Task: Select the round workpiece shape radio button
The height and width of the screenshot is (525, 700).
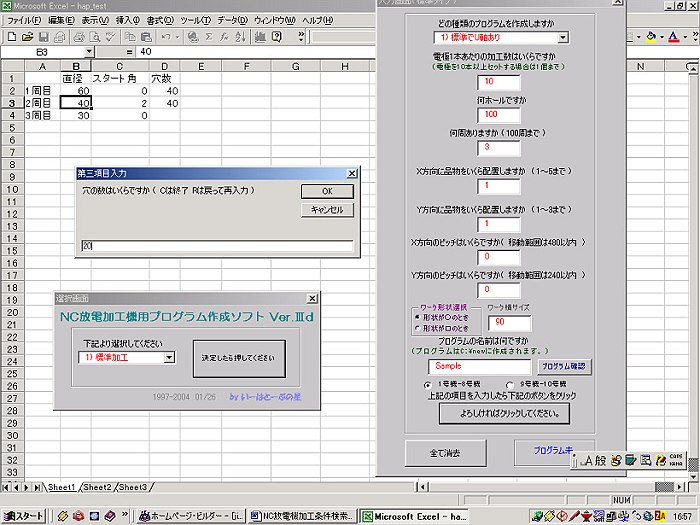Action: click(416, 317)
